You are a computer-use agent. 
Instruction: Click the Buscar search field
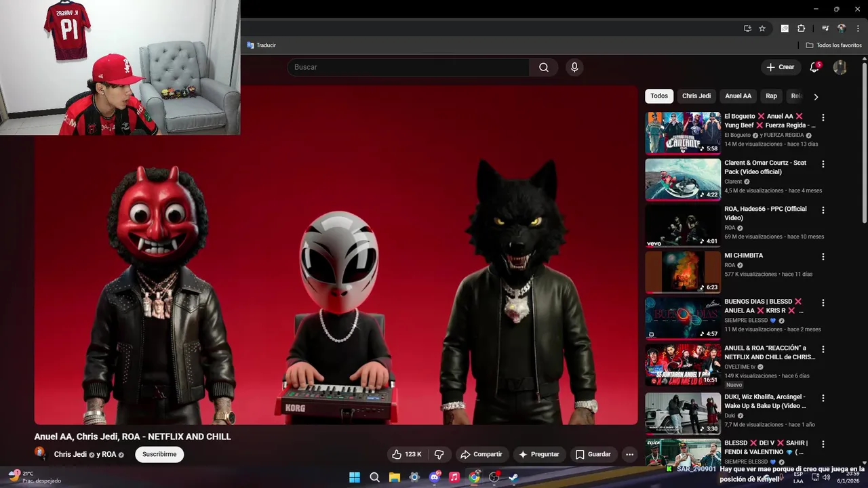(x=408, y=67)
